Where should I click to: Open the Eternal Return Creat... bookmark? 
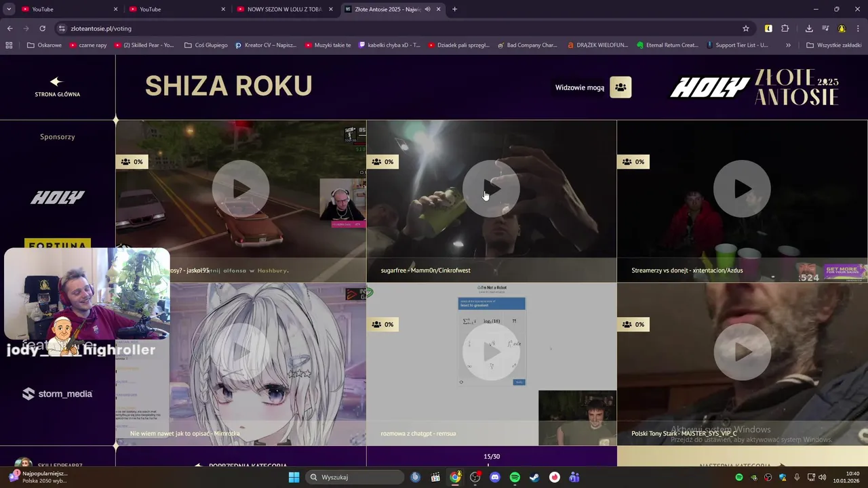[667, 45]
